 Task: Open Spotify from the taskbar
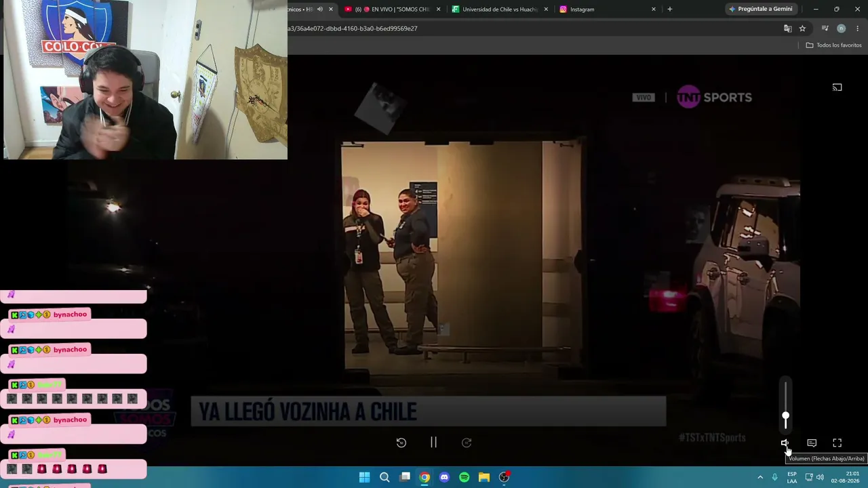[465, 477]
